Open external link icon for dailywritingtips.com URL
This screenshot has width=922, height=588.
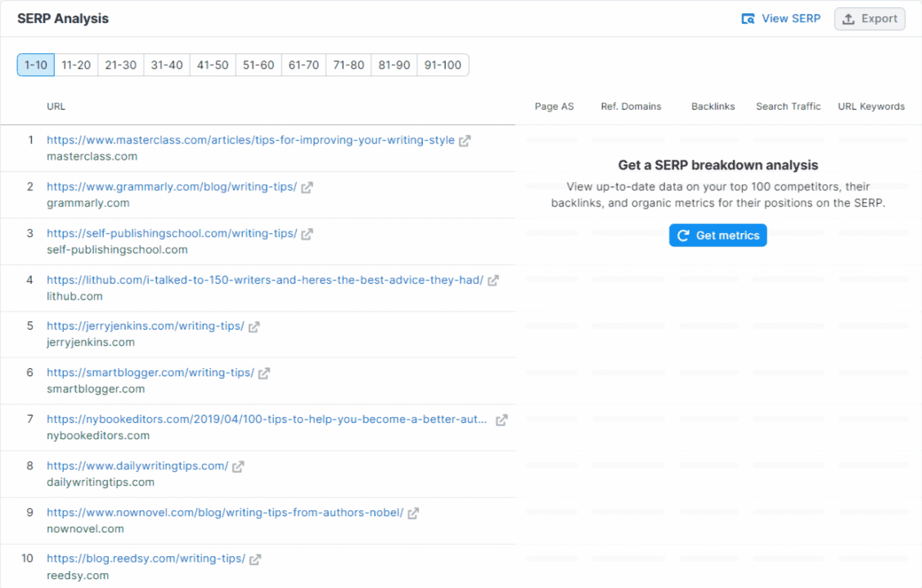238,466
